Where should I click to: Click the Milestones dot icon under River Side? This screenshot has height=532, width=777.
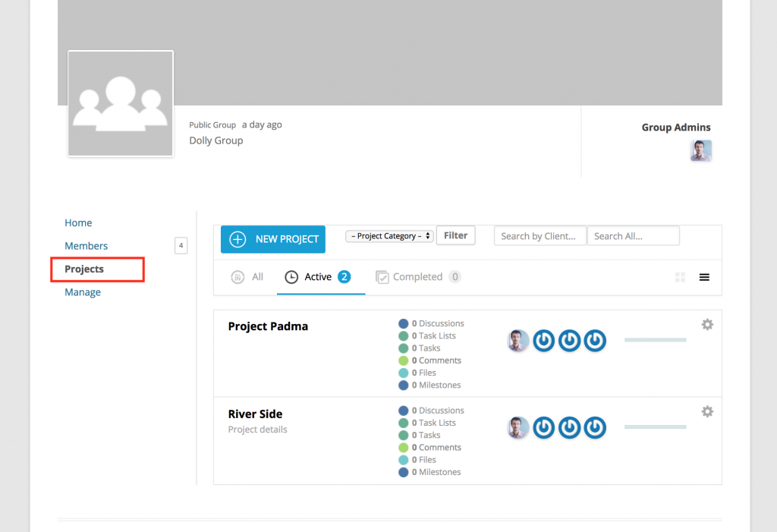point(403,471)
